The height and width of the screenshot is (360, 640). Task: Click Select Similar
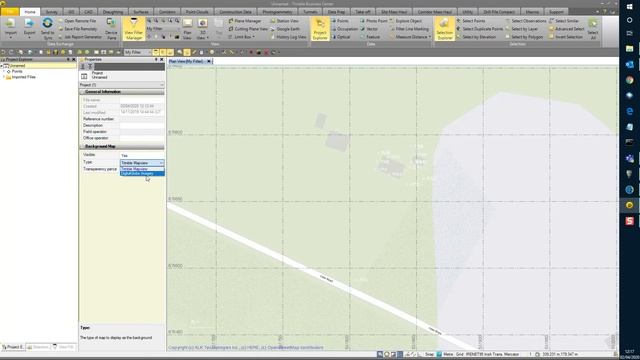(x=564, y=21)
